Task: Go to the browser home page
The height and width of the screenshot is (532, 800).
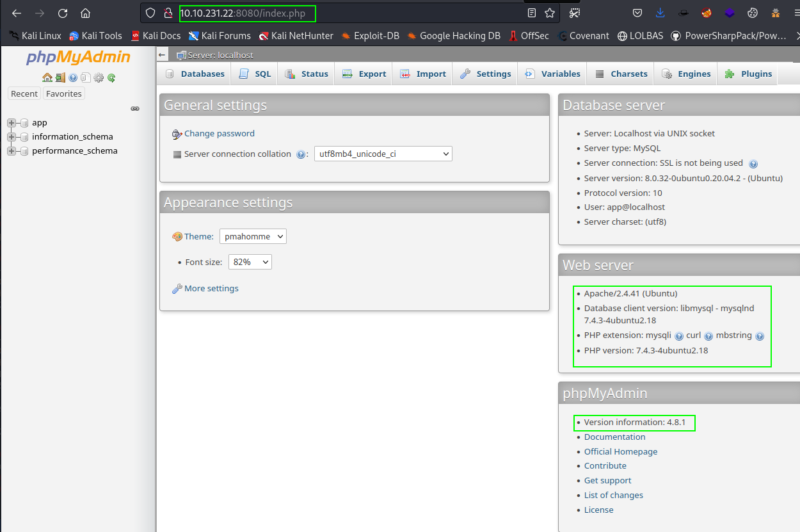Action: click(85, 13)
